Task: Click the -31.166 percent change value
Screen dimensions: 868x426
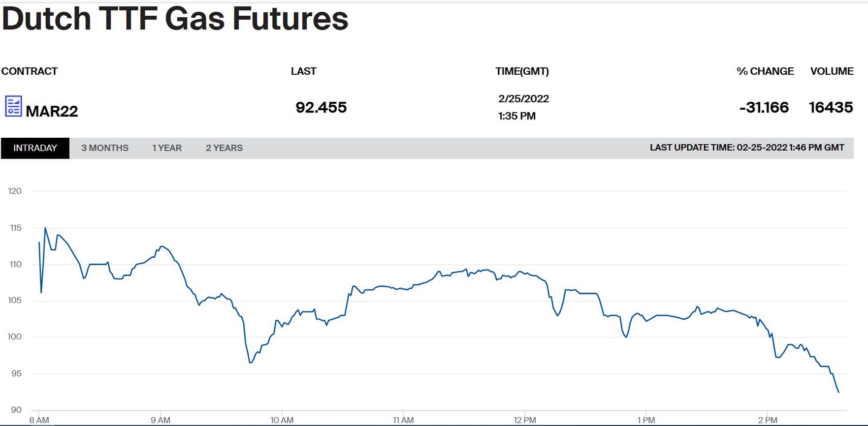Action: 764,107
